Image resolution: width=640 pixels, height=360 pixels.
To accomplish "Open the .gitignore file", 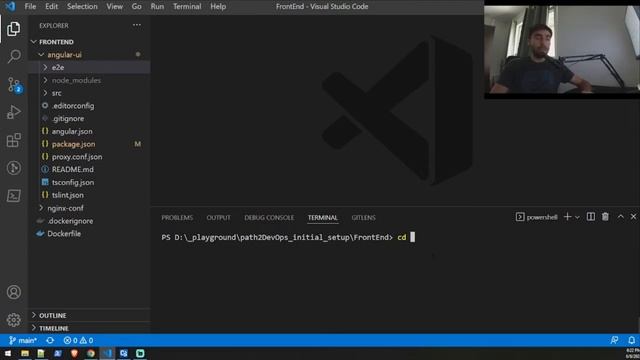I will (89, 118).
